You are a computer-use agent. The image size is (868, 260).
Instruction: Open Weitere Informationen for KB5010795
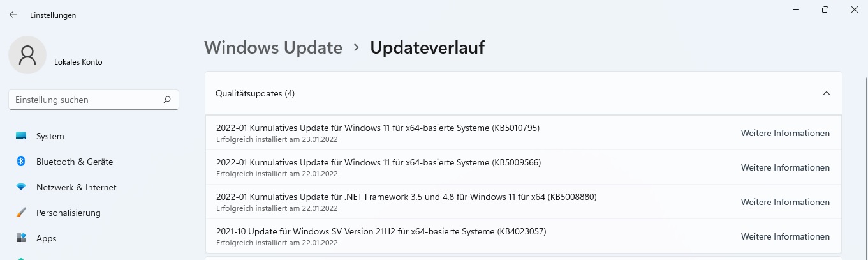click(x=785, y=133)
